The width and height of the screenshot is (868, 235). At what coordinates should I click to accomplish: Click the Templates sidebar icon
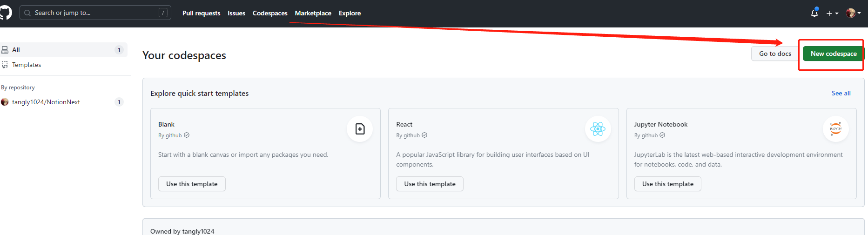(5, 65)
